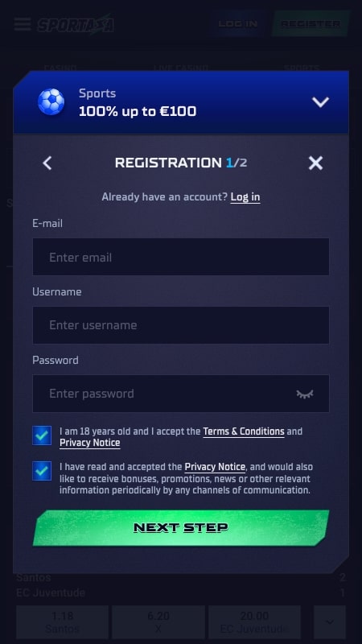362x644 pixels.
Task: Open the hamburger menu icon
Action: [23, 24]
